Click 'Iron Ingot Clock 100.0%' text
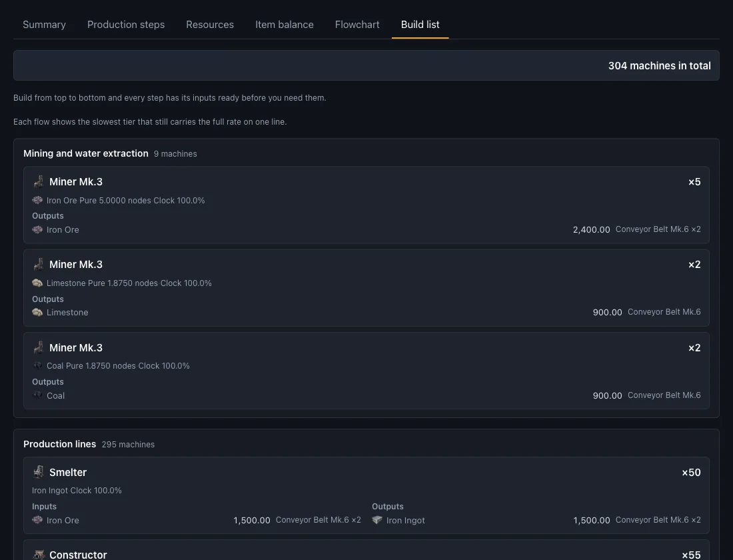Image resolution: width=733 pixels, height=560 pixels. click(77, 490)
